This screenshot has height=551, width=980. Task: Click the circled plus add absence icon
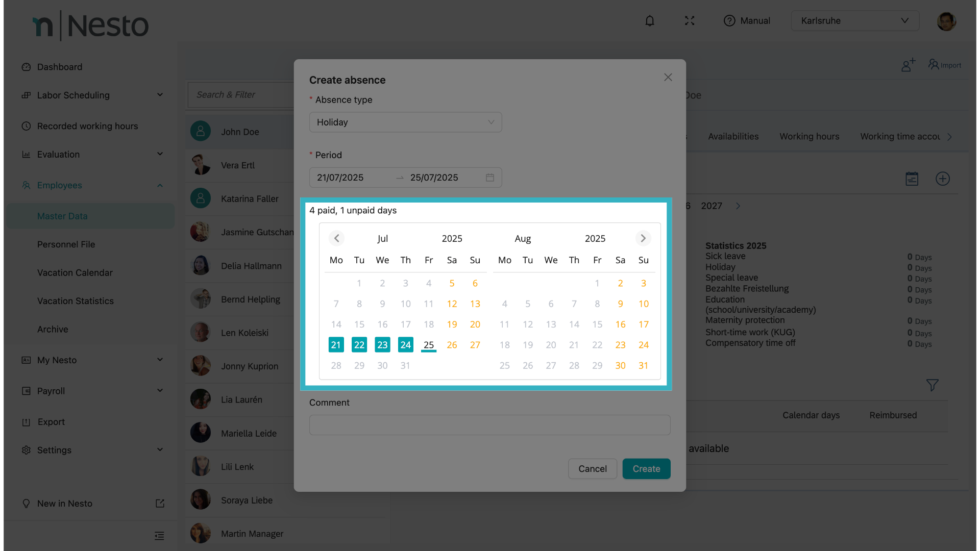[x=942, y=179]
